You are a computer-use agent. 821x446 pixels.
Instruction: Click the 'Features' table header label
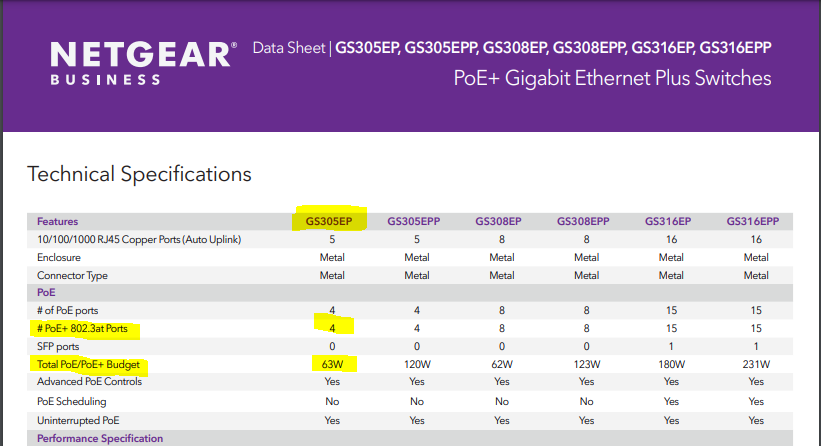(57, 221)
